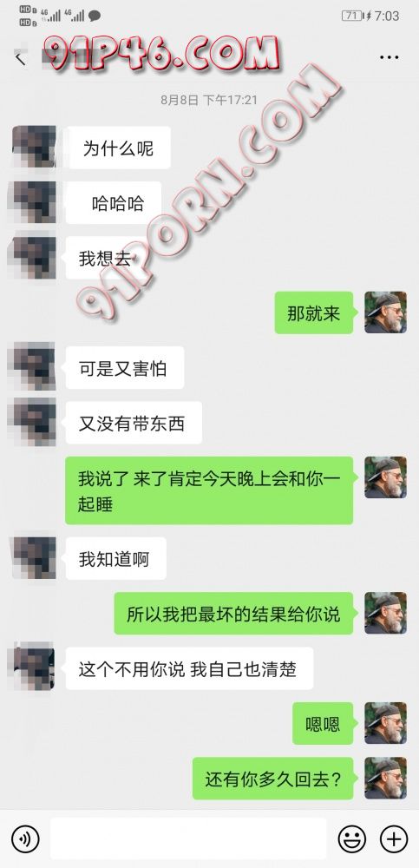Viewport: 419px width, 868px height.
Task: Tap message 这个不用你说 我自己也清楚
Action: click(x=189, y=668)
